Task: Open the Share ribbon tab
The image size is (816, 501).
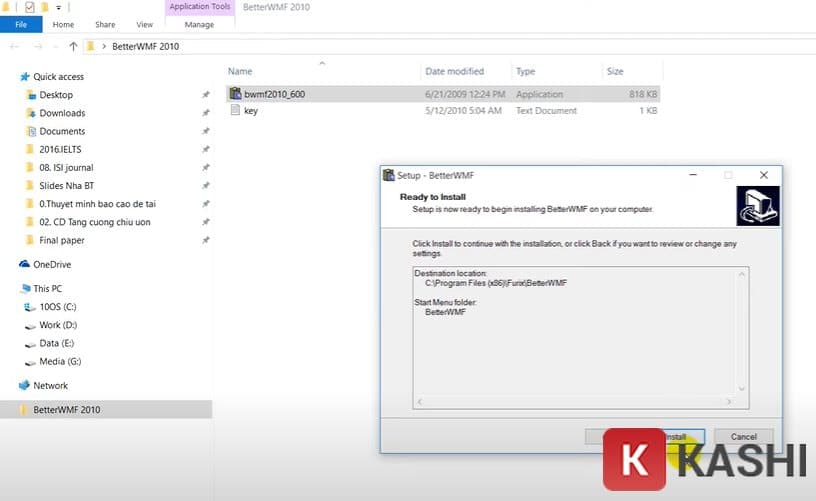Action: click(105, 24)
